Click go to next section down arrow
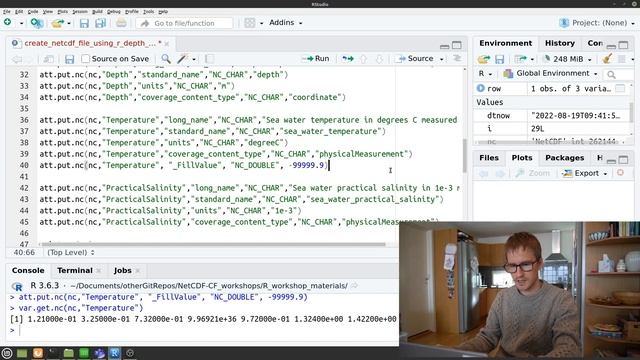The image size is (640, 360). click(380, 59)
